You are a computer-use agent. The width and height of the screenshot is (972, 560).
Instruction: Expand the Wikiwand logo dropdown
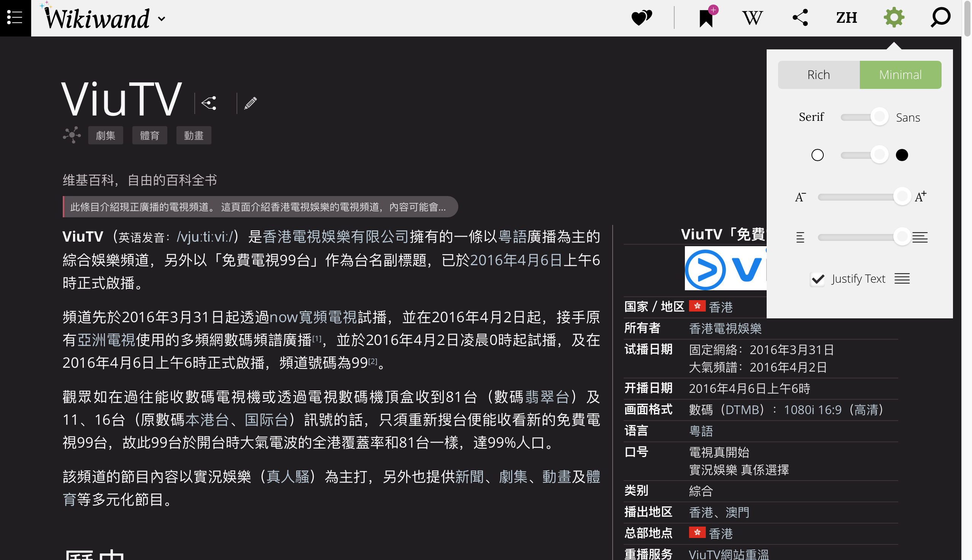162,19
